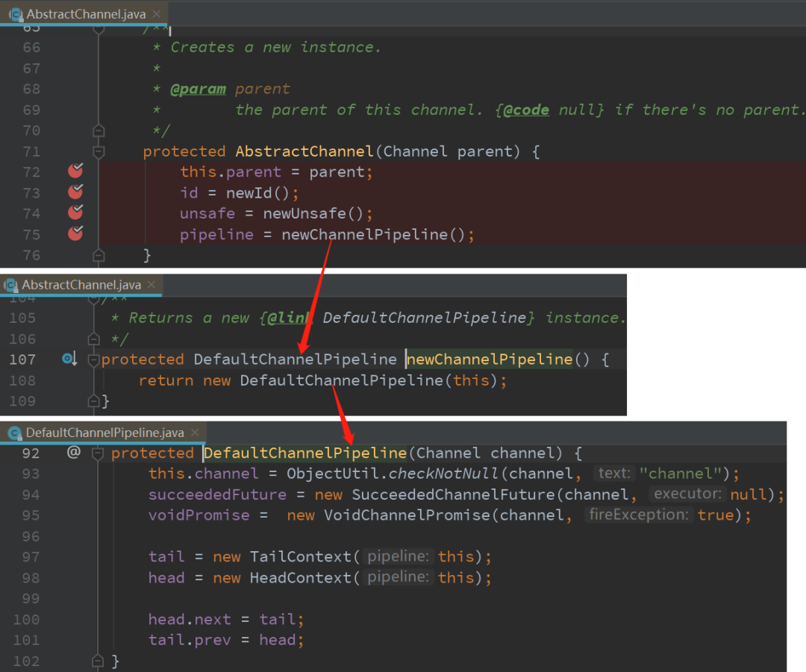Click line number 108 in gutter
This screenshot has width=806, height=672.
coord(22,380)
